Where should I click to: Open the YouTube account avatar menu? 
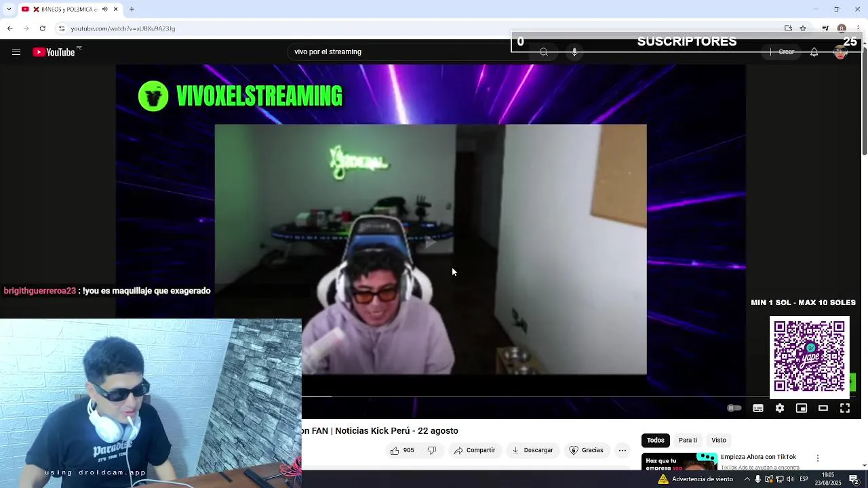coord(841,52)
